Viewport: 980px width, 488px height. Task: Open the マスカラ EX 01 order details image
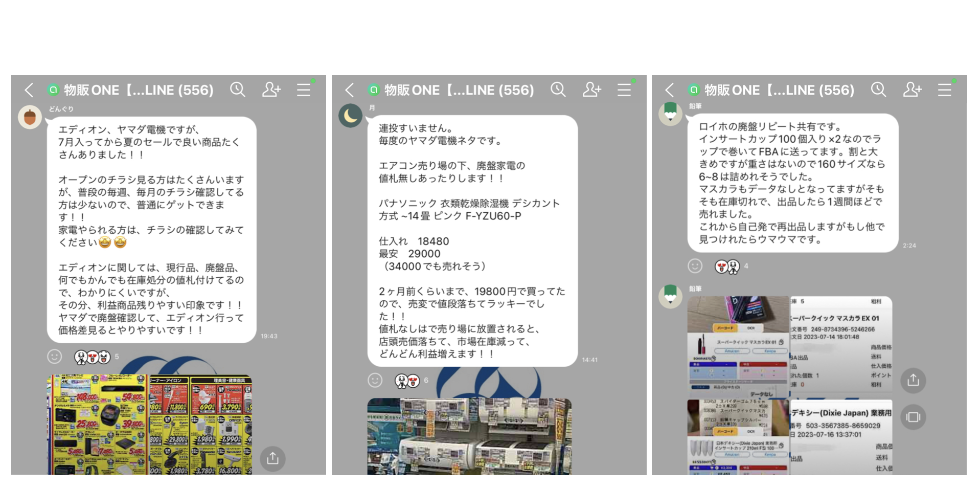point(841,347)
